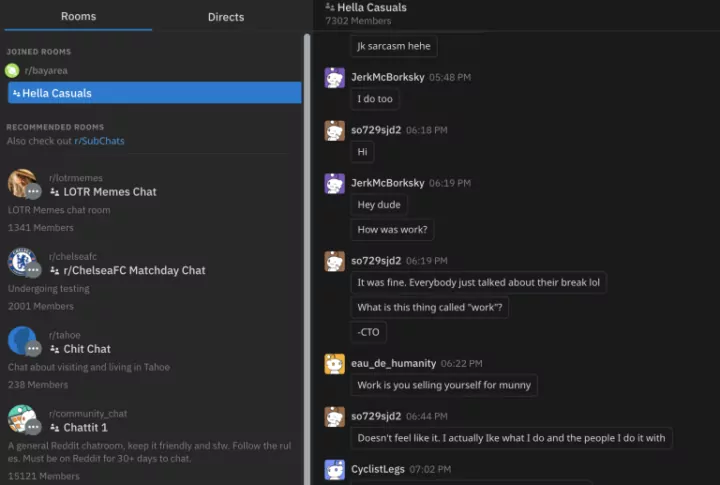Click 'Chat about visiting and living in Tahoe'
Viewport: 720px width, 485px height.
89,367
